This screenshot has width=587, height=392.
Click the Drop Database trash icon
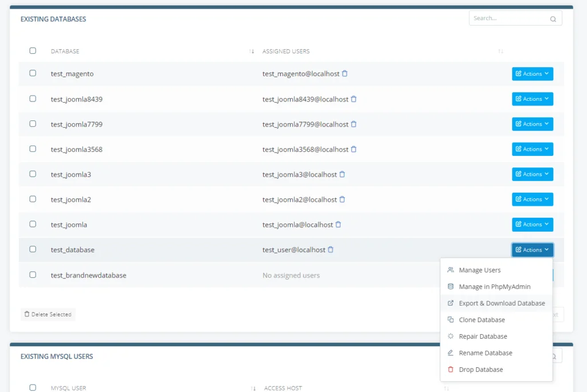pyautogui.click(x=451, y=369)
